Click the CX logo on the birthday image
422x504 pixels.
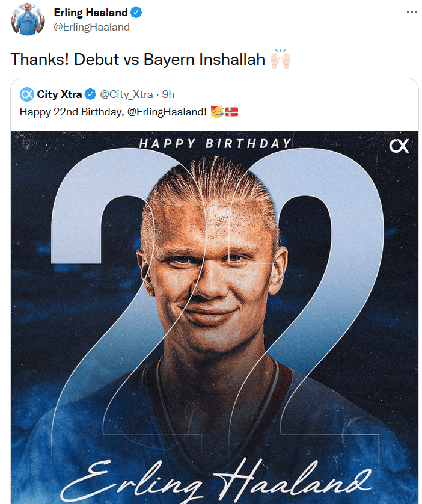[x=399, y=146]
